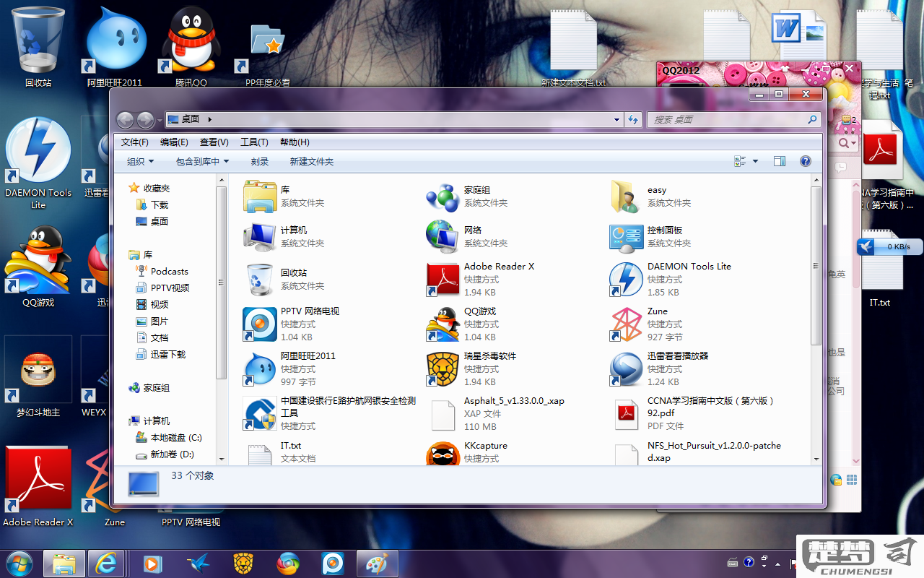Image resolution: width=924 pixels, height=578 pixels.
Task: Expand the 桌面 breadcrumb arrow in address bar
Action: [209, 119]
